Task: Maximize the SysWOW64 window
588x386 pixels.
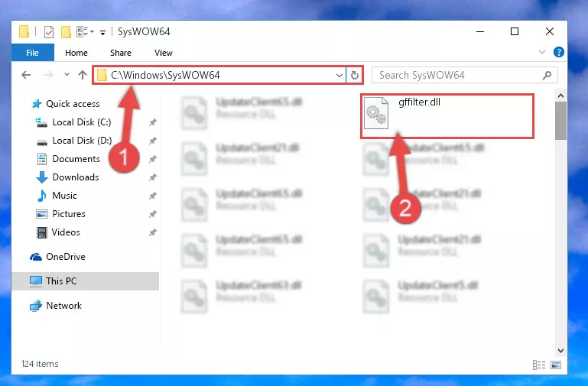Action: pos(515,32)
